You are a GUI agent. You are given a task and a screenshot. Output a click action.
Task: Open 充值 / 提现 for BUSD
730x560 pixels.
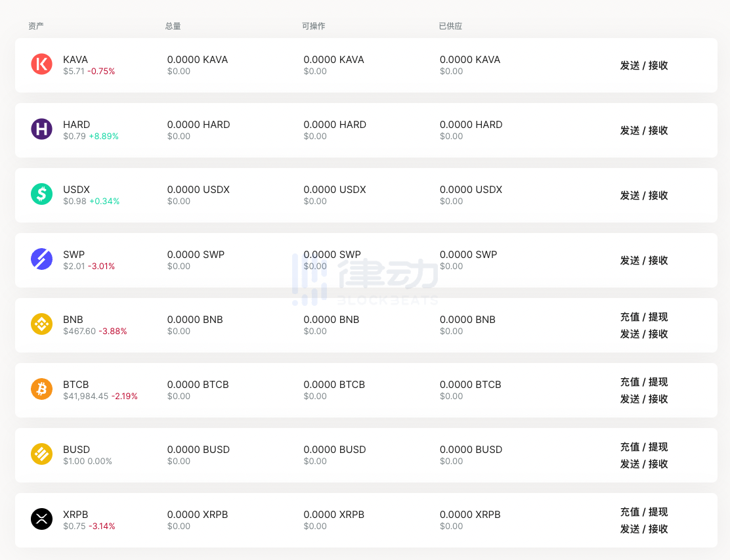pos(643,447)
